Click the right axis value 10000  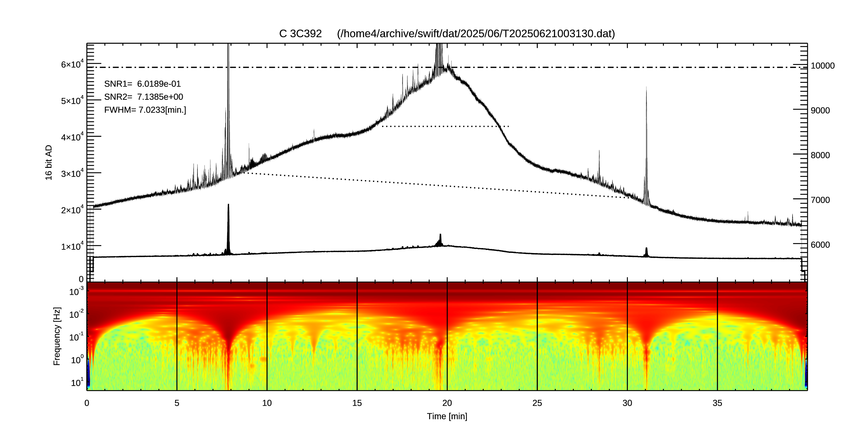[822, 66]
